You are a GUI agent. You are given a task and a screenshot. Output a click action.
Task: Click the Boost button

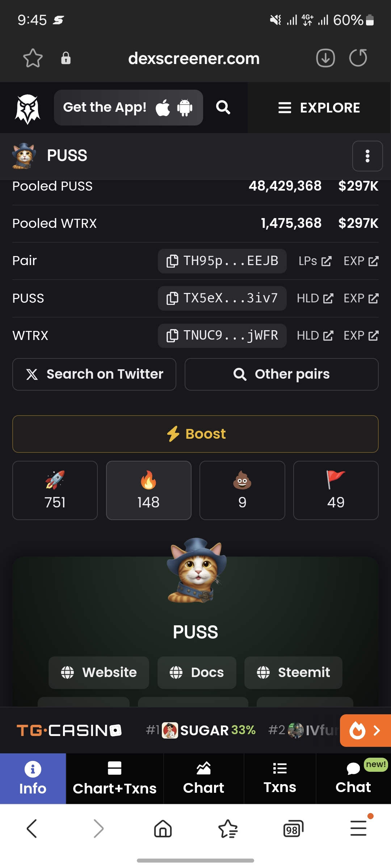coord(195,434)
